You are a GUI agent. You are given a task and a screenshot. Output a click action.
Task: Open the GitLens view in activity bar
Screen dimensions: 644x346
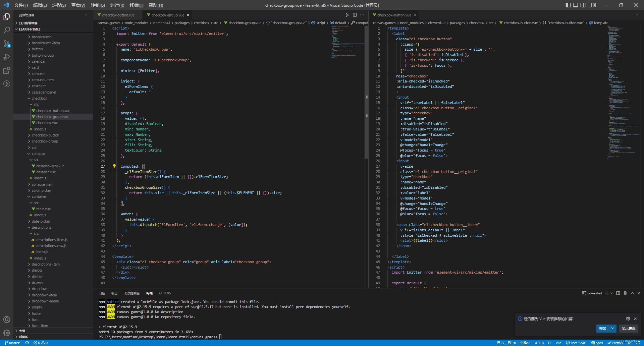pos(7,84)
